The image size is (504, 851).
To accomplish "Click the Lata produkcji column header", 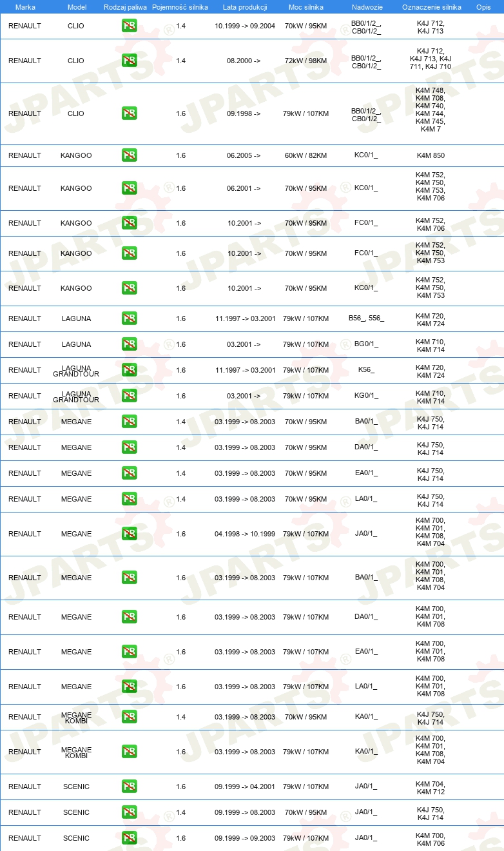I will pyautogui.click(x=245, y=7).
